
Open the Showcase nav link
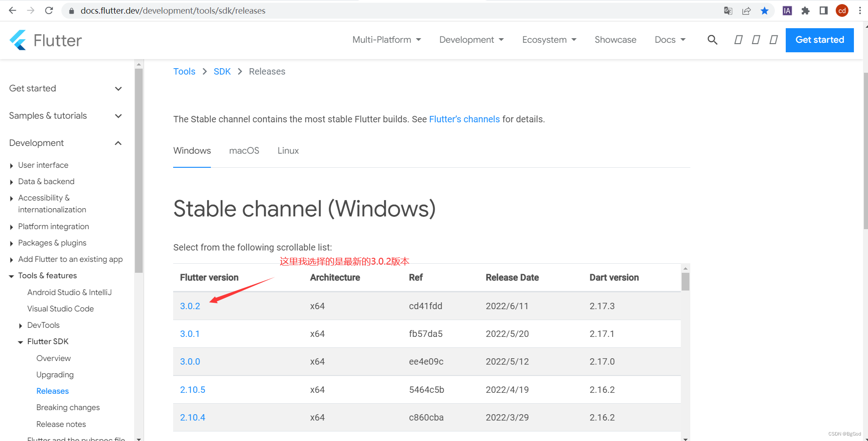pos(615,40)
